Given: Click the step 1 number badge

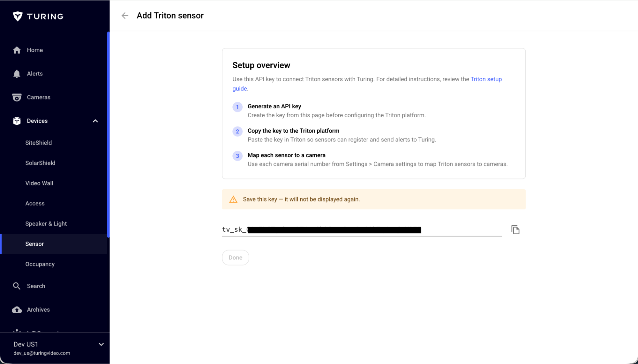Looking at the screenshot, I should [x=237, y=107].
